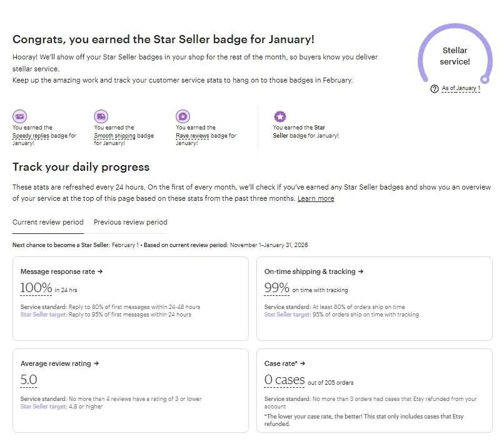Click the question mark help icon
This screenshot has height=446, width=504.
point(435,89)
